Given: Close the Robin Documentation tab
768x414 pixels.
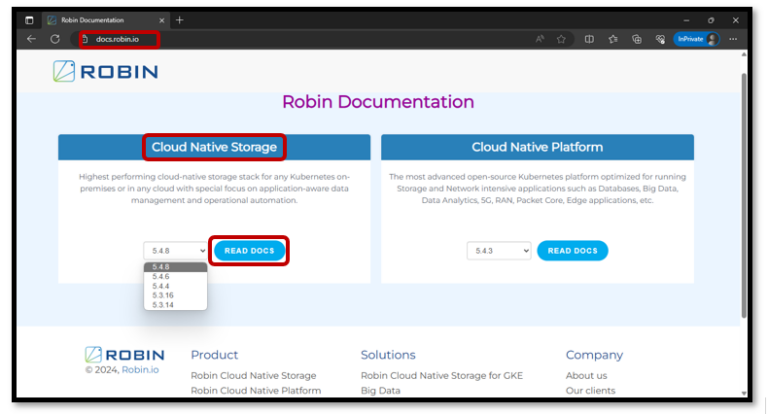Looking at the screenshot, I should tap(162, 21).
